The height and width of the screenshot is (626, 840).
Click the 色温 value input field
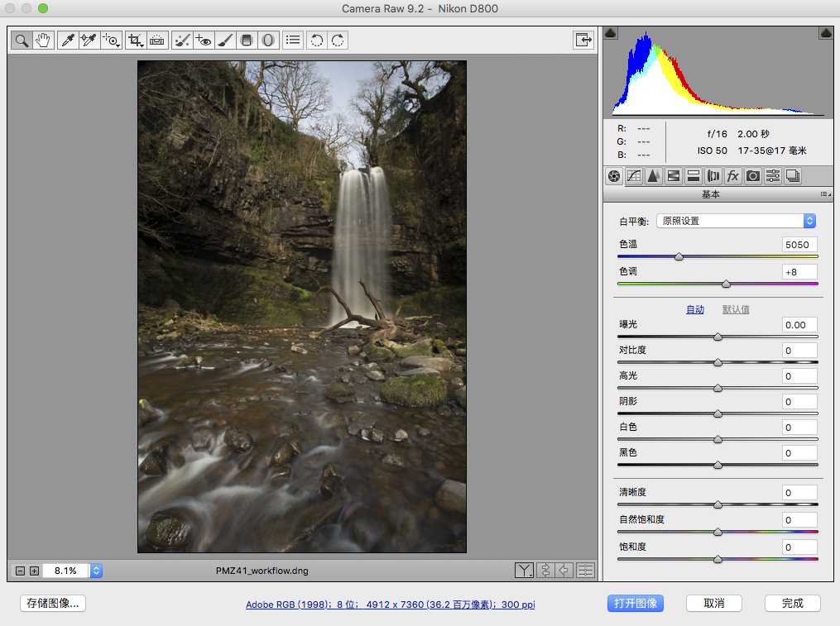coord(799,245)
